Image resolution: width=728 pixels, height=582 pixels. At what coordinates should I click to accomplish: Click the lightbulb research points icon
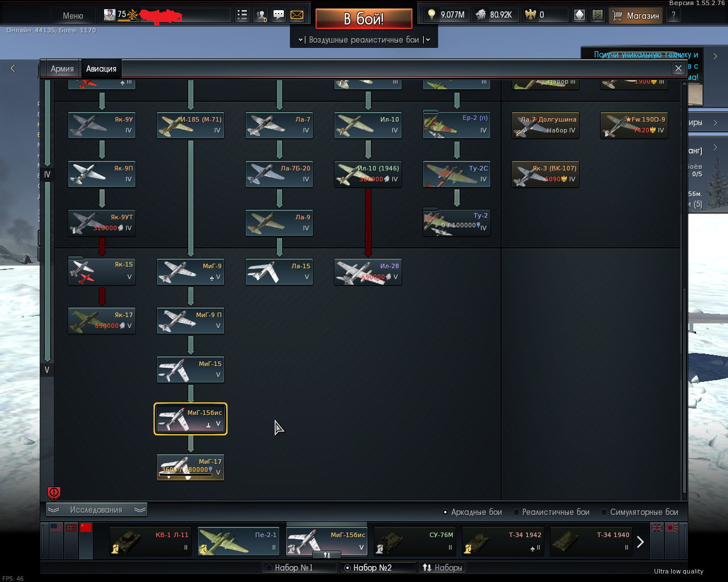point(432,15)
